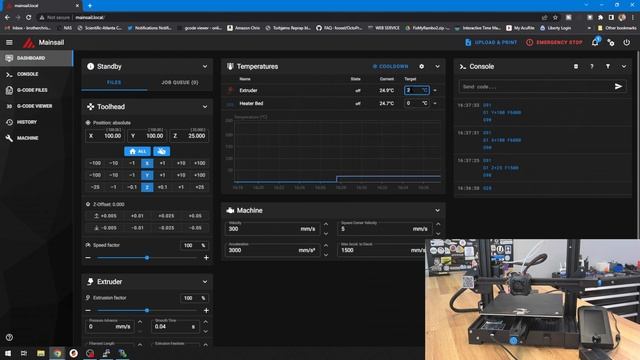Collapse the Standby panel
Screen dimensions: 640x360
(x=205, y=67)
